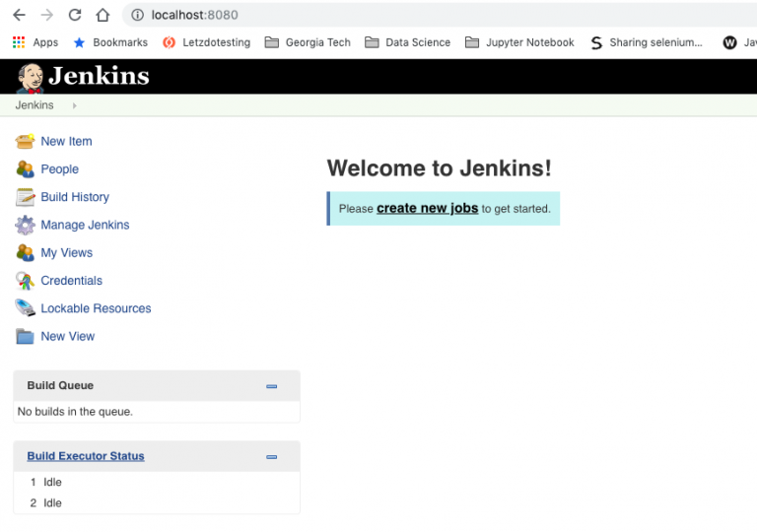Click the Sharing selenium bookmark icon
This screenshot has width=757, height=532.
[596, 42]
